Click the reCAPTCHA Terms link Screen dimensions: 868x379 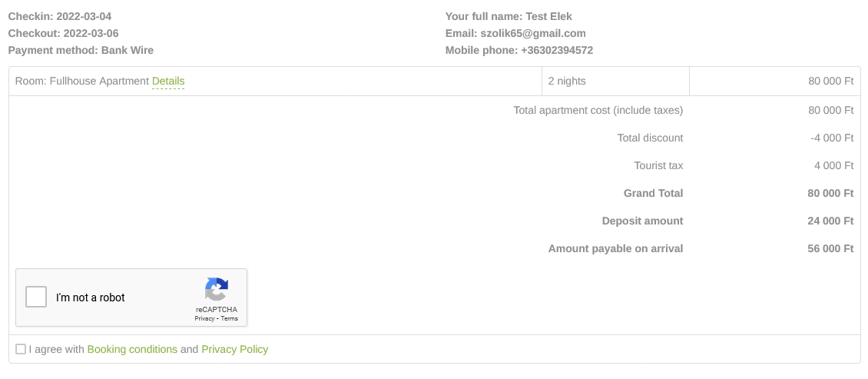230,318
